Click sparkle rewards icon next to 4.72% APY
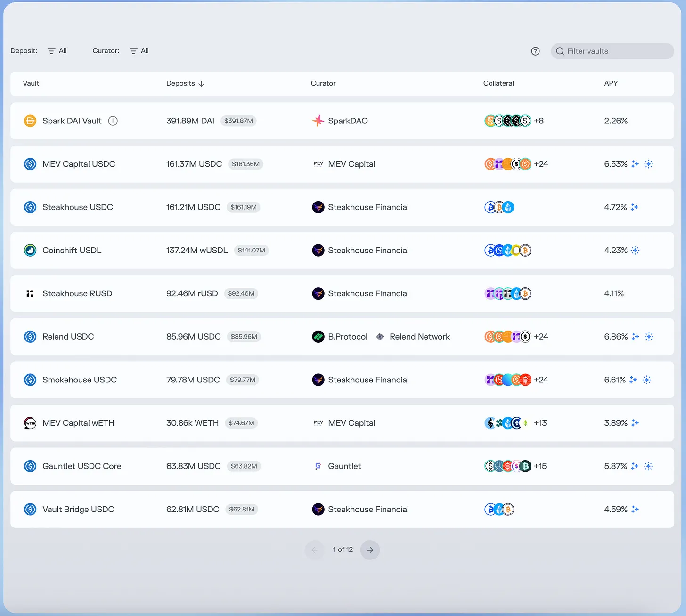 click(635, 207)
